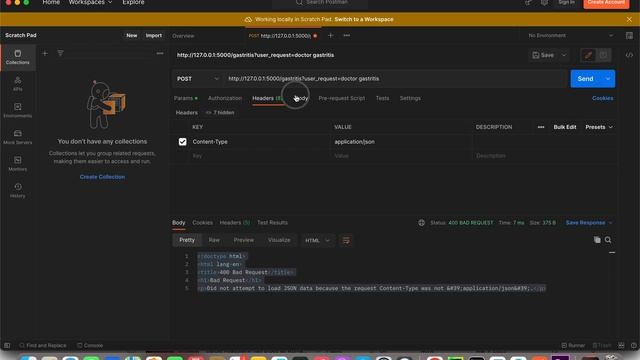
Task: Switch to the Authorization tab
Action: tap(225, 98)
